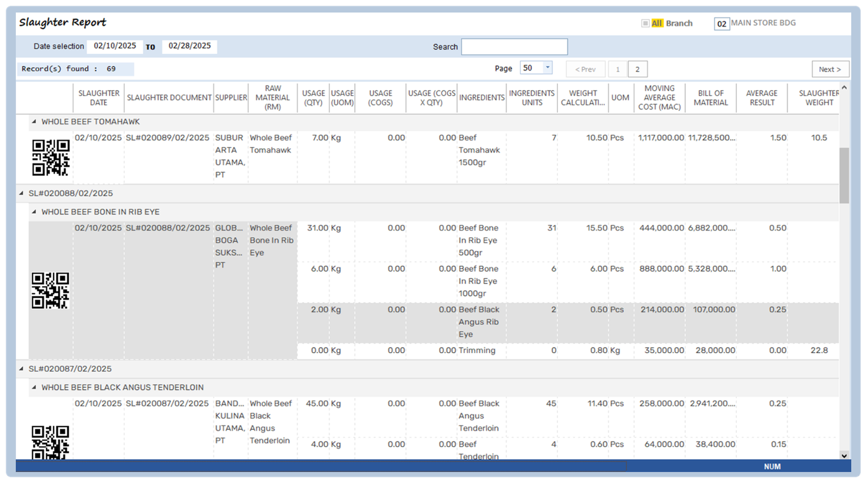Click the start date 02/10/2025 field

[115, 46]
